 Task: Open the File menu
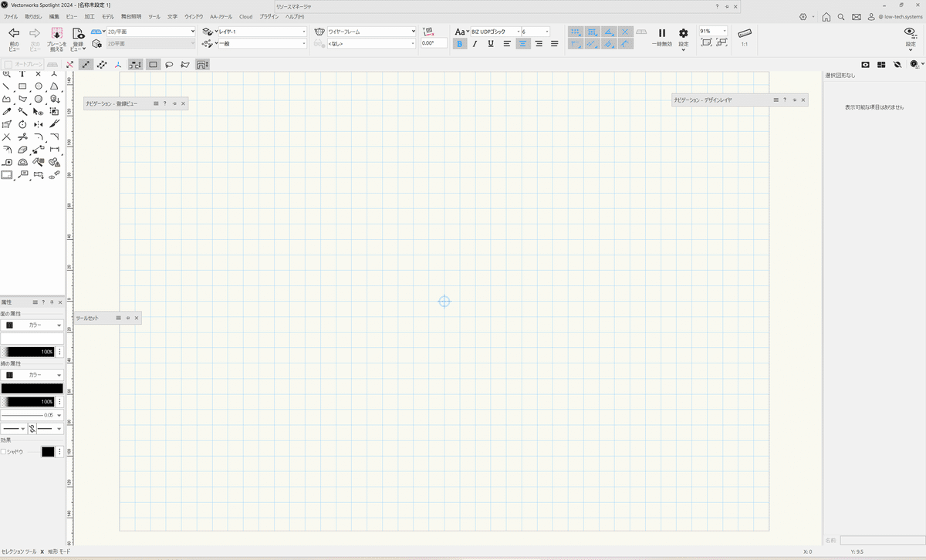(11, 16)
